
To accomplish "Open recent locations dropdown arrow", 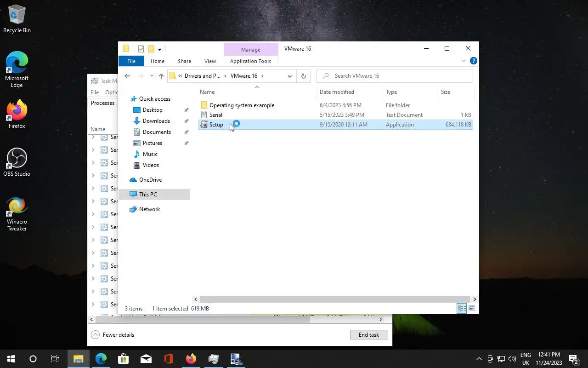I will 152,76.
